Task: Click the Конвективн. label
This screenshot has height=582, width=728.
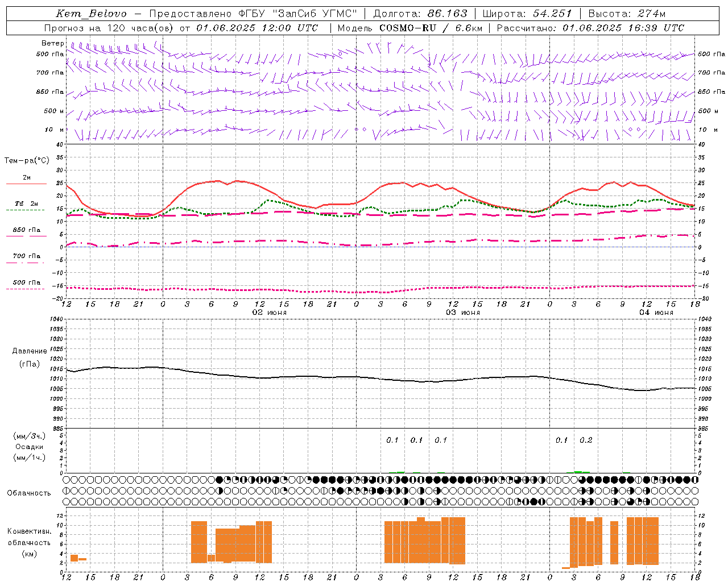Action: (x=29, y=531)
